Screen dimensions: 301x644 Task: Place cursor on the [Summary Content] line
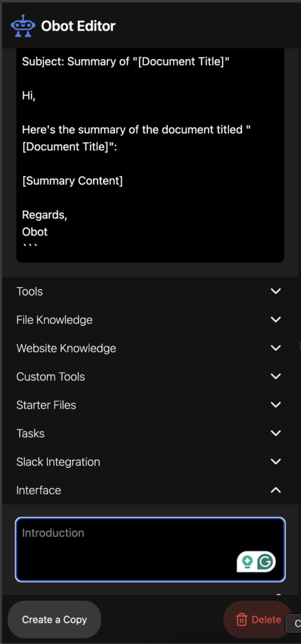click(x=72, y=180)
